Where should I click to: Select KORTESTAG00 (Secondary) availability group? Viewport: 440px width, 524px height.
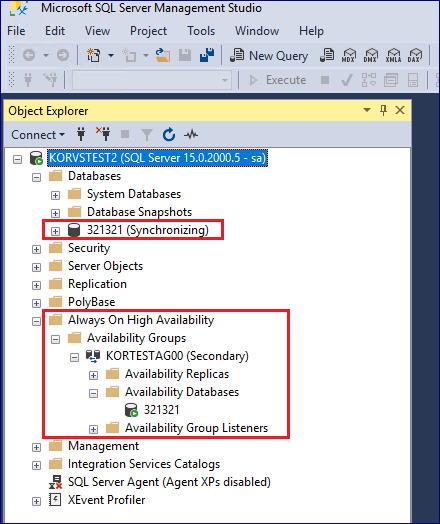pos(177,356)
